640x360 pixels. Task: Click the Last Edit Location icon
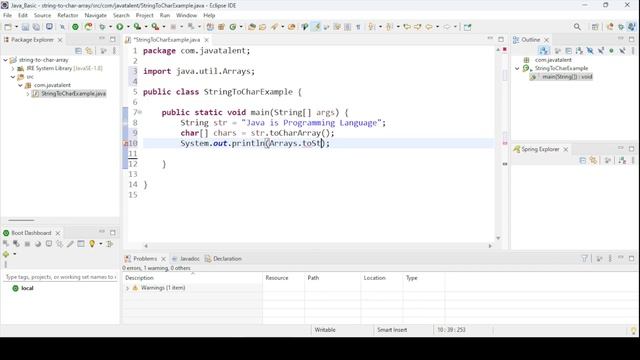(x=407, y=27)
